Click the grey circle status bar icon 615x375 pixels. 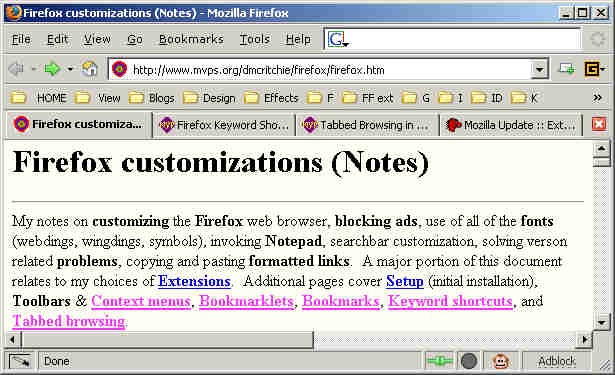tap(469, 361)
